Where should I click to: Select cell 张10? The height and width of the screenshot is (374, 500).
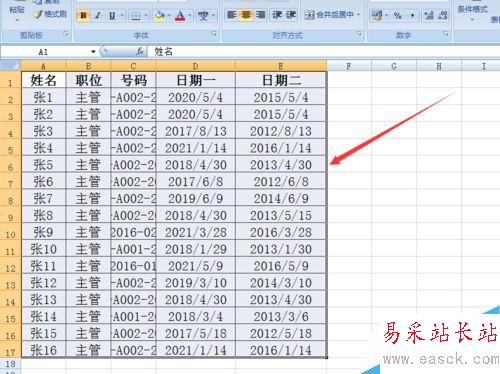pos(44,249)
